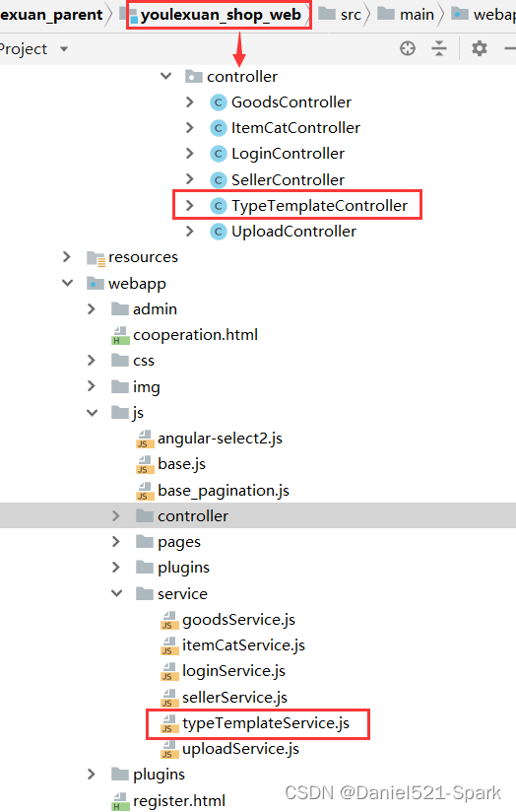This screenshot has height=812, width=516.
Task: Select the typeTemplateService.js file name
Action: pyautogui.click(x=266, y=723)
